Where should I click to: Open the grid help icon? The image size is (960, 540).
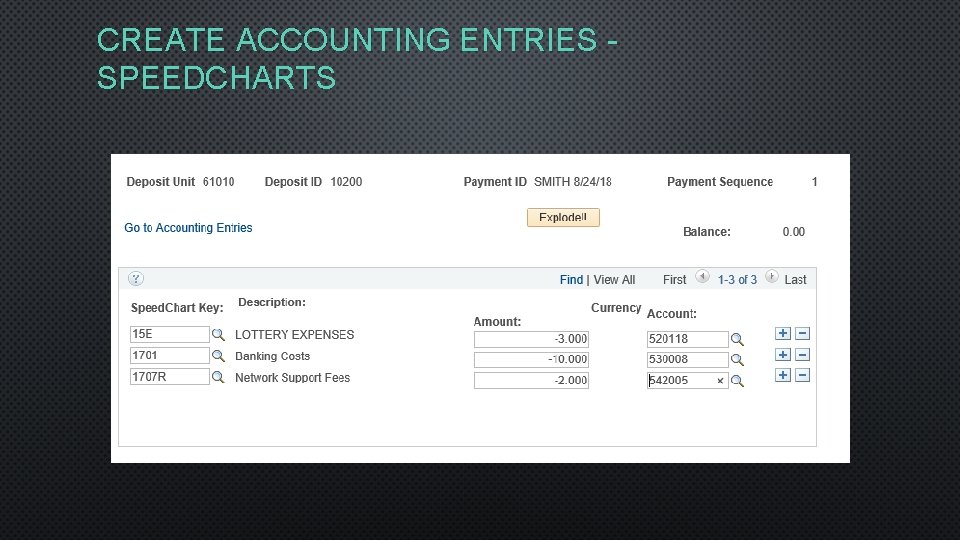click(136, 279)
